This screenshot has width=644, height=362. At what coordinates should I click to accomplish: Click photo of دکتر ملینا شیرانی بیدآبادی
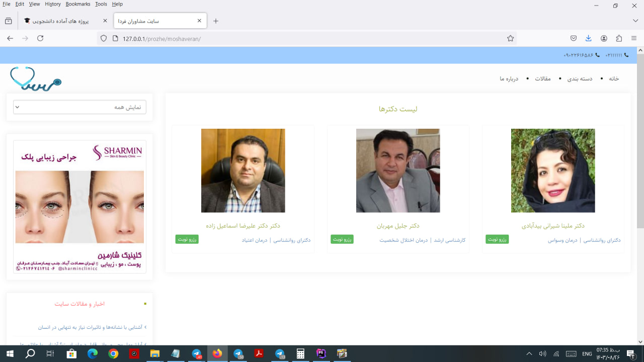click(x=553, y=170)
